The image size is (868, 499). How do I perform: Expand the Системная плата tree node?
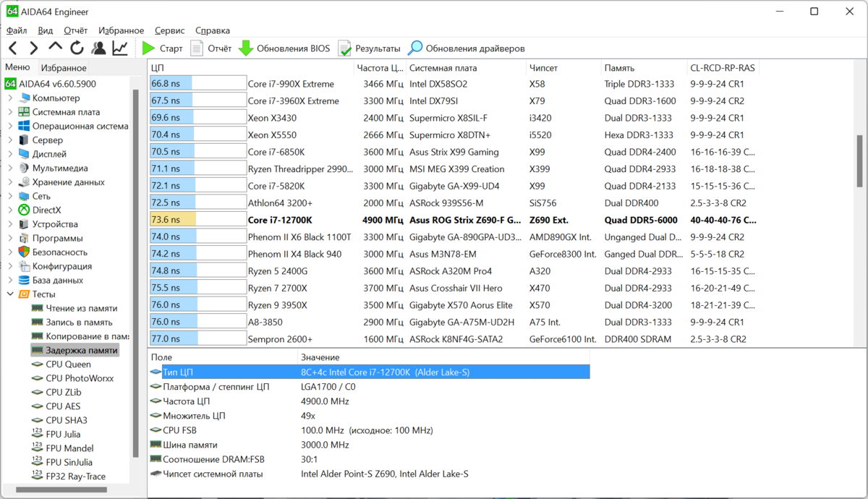(10, 112)
